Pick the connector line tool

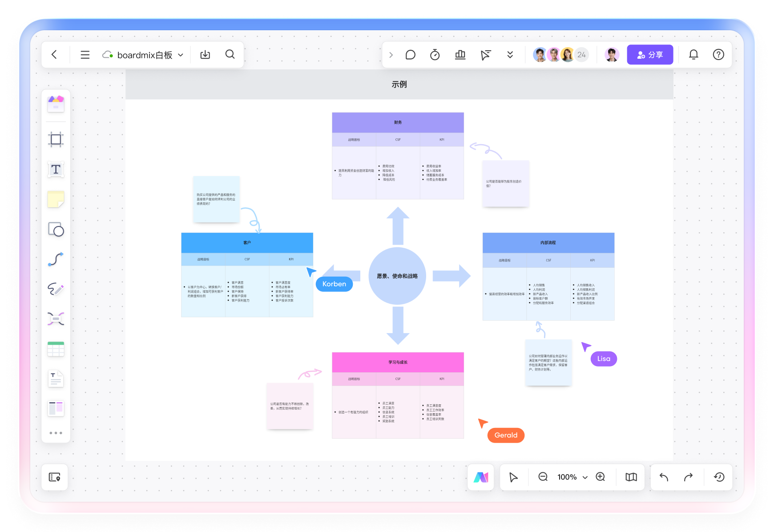point(56,259)
